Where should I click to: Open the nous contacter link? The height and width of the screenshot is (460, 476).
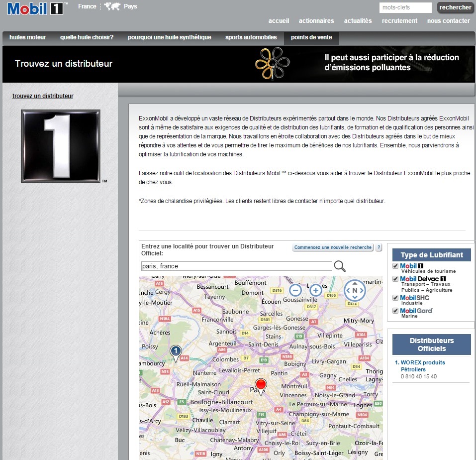coord(448,21)
